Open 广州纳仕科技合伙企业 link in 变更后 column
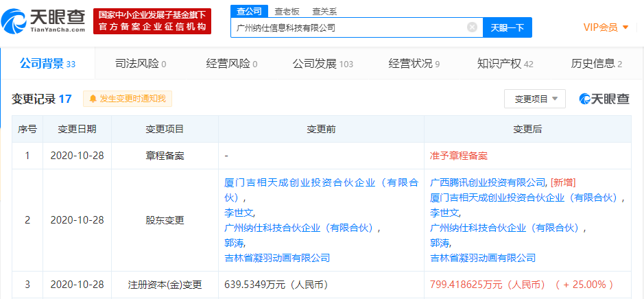This screenshot has width=644, height=299. click(x=505, y=228)
